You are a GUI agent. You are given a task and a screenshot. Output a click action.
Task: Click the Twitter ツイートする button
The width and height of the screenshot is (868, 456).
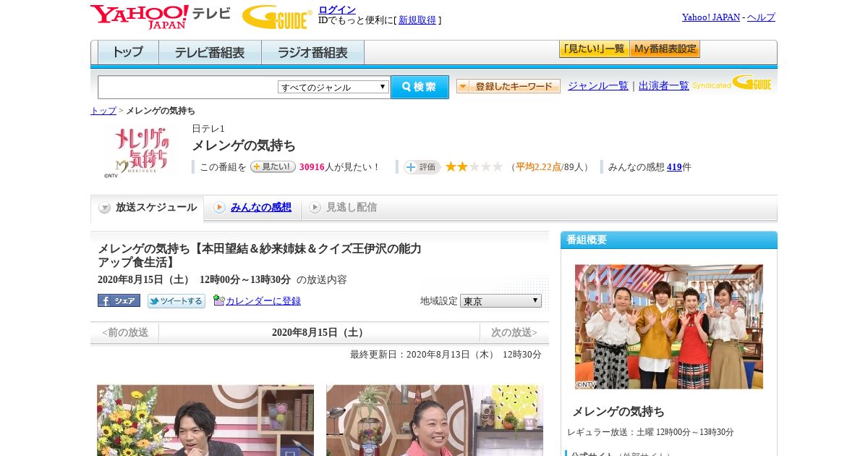coord(176,300)
